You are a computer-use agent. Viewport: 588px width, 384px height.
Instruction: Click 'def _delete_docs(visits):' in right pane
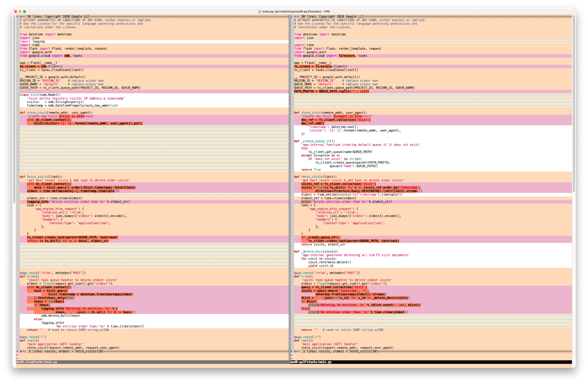tap(316, 252)
